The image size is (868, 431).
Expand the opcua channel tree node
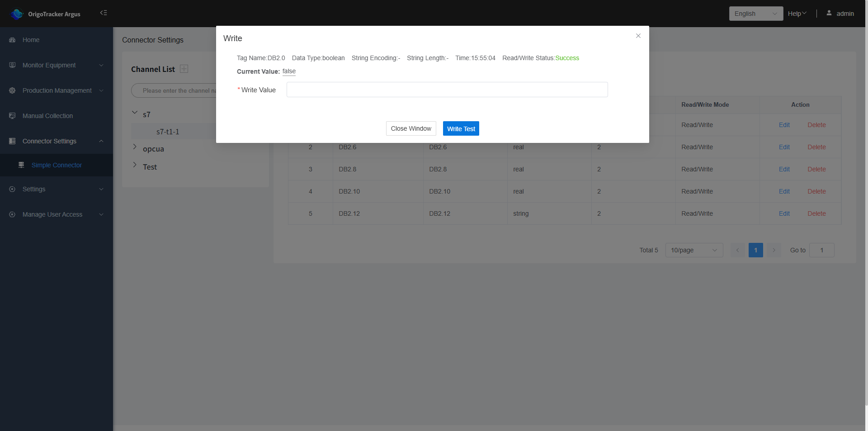[135, 147]
